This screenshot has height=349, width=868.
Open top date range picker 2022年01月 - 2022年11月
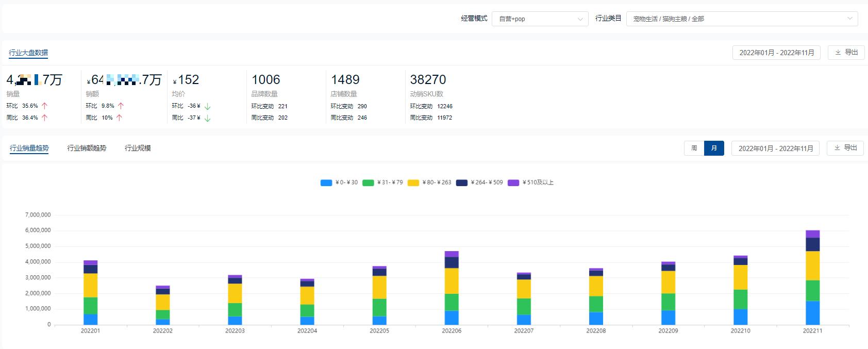[776, 53]
